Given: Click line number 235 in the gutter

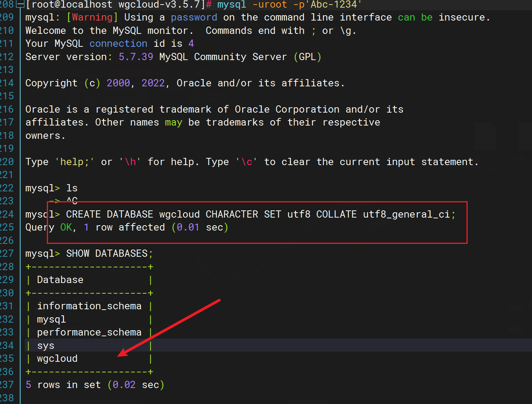Looking at the screenshot, I should 7,359.
